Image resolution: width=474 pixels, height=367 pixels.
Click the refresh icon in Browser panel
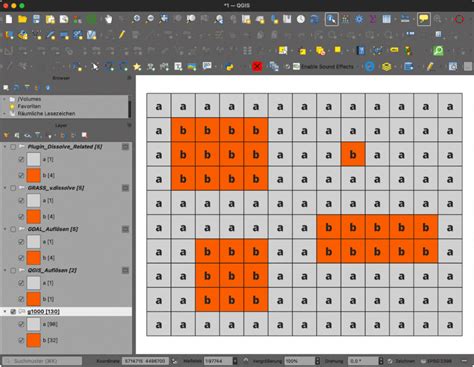tap(16, 88)
